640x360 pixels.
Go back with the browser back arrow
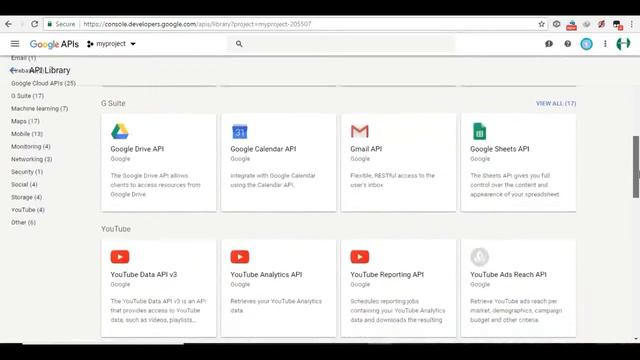(x=8, y=24)
